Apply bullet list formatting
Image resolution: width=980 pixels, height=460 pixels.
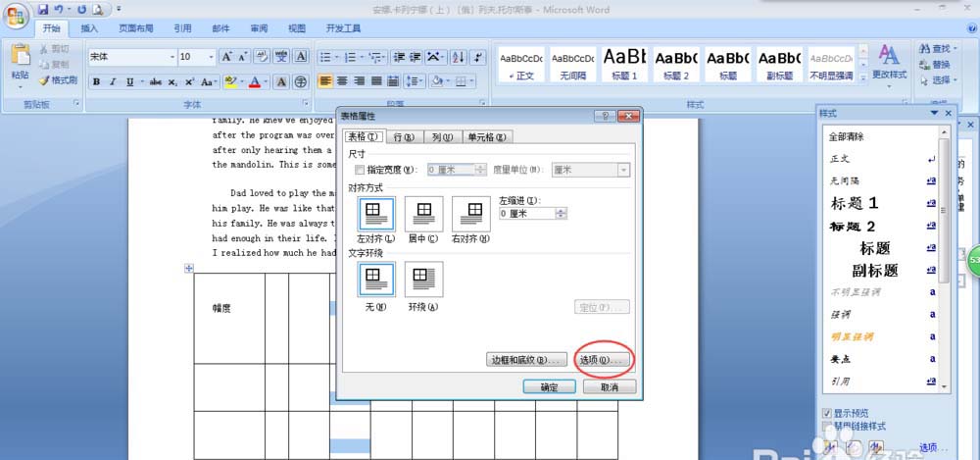[x=325, y=57]
